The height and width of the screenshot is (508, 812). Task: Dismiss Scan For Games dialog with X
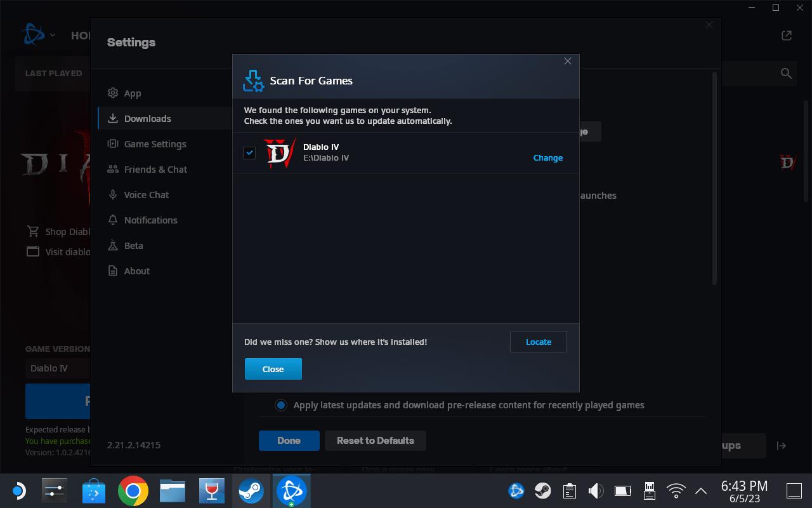[x=568, y=61]
